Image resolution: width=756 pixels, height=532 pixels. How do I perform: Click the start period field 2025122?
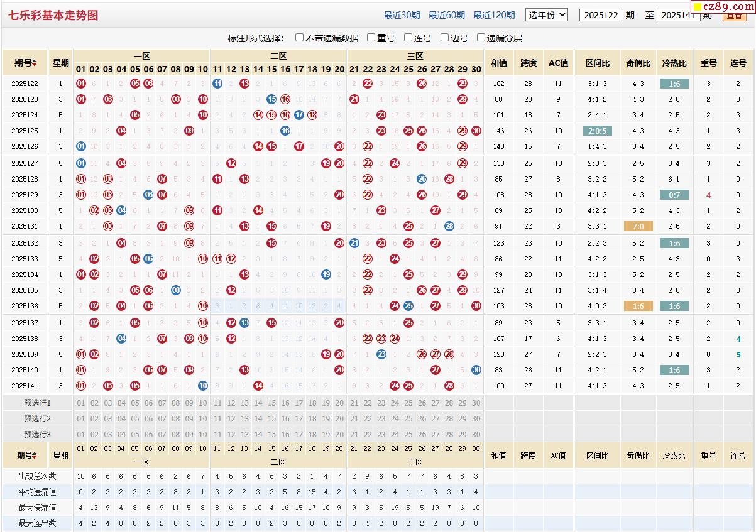coord(601,15)
